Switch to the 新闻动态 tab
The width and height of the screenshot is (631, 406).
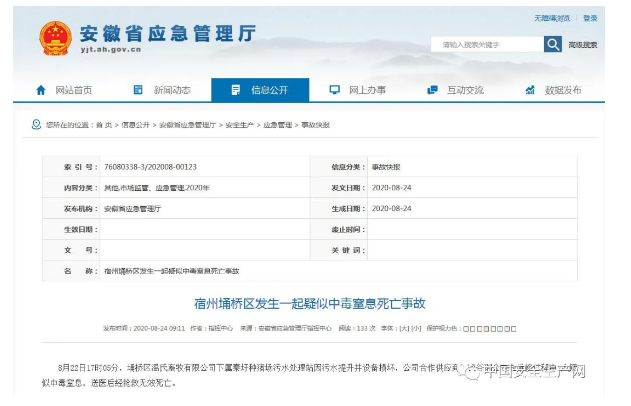click(171, 90)
